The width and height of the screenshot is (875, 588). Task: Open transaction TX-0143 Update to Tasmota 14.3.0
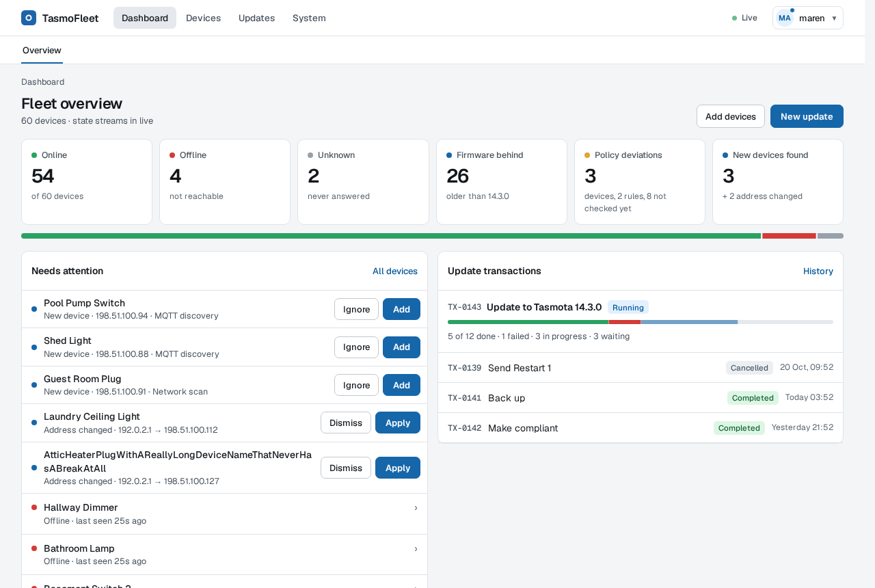[641, 321]
